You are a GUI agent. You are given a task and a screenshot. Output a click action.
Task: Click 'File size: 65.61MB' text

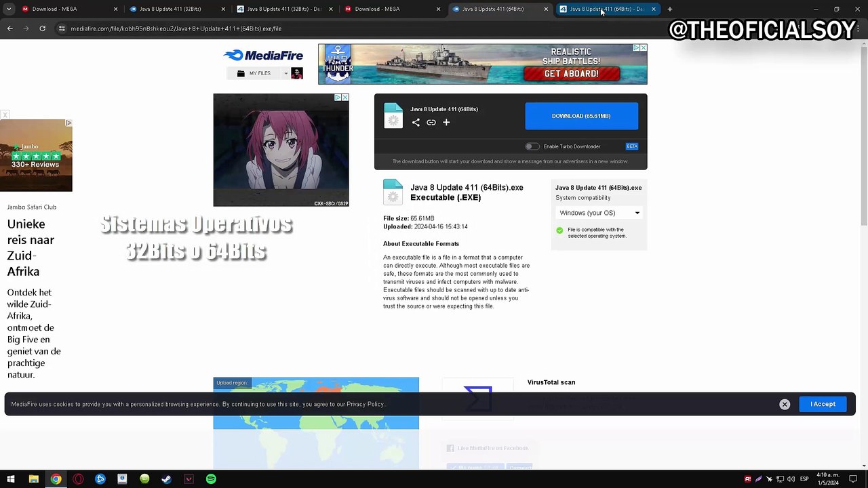[408, 219]
